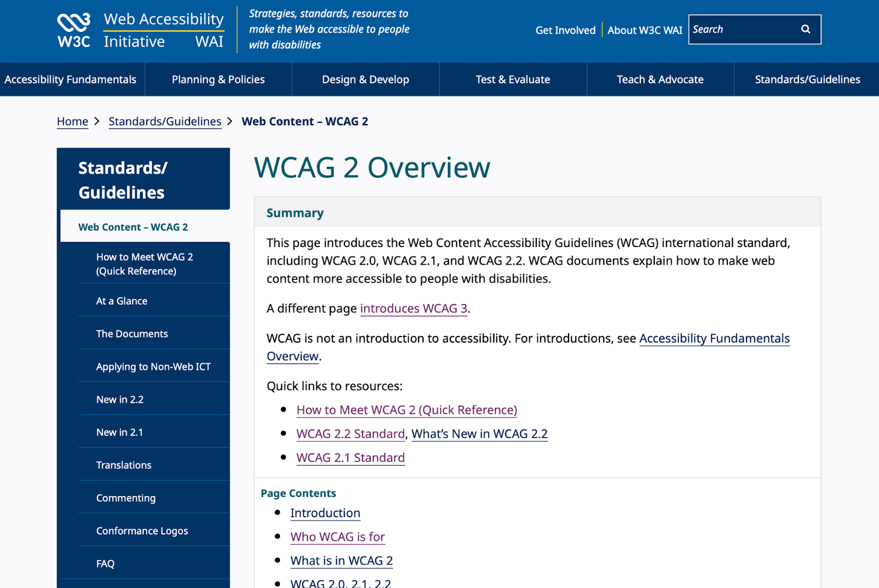Open Standards/Guidelines nav menu

pos(807,80)
